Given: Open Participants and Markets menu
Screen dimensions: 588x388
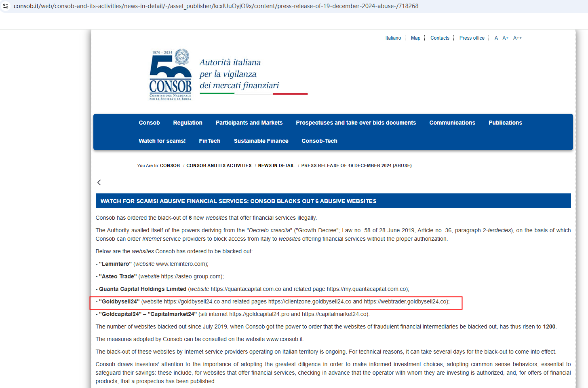Looking at the screenshot, I should click(x=249, y=123).
